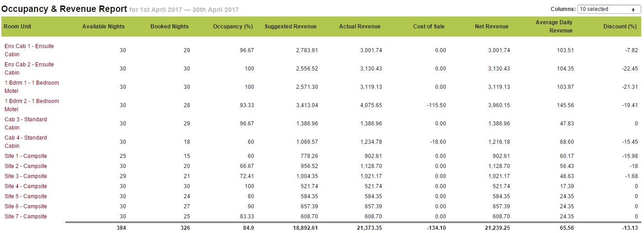Select the 3,130.43 actual revenue cell
644x233 pixels.
tap(371, 69)
